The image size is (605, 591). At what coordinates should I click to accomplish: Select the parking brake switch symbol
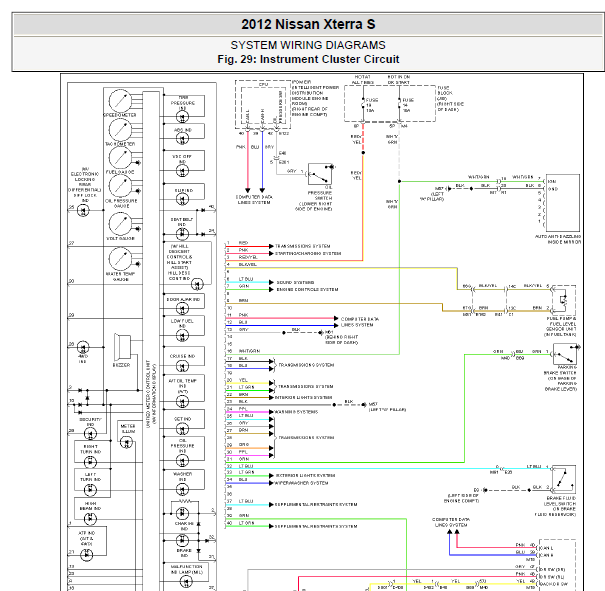tap(565, 355)
